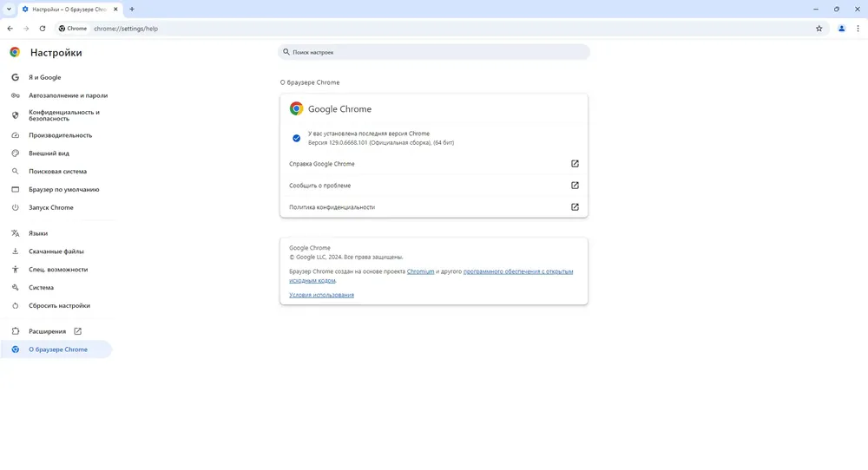Click external link icon for Справка Google Chrome
The width and height of the screenshot is (868, 470).
pos(575,164)
